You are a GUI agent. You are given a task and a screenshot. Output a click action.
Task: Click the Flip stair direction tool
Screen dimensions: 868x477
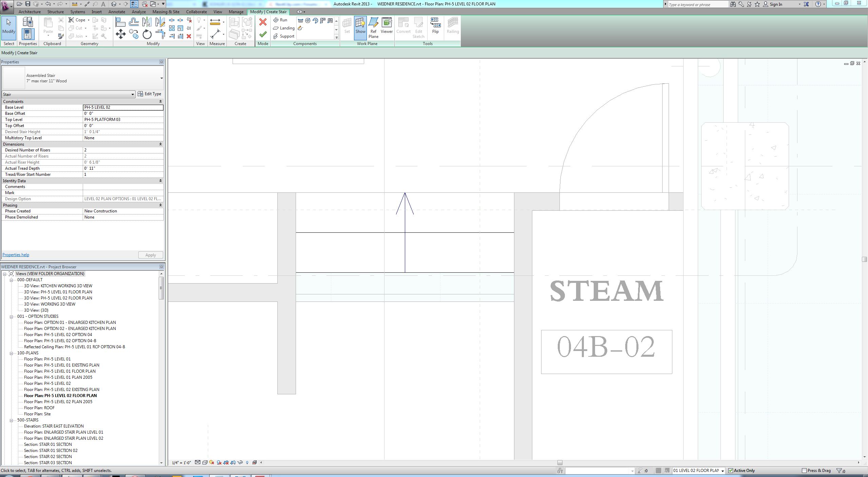click(x=435, y=26)
